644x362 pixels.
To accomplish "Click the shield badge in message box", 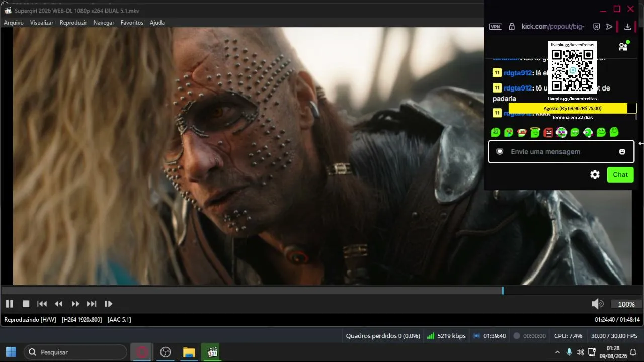I will point(500,152).
